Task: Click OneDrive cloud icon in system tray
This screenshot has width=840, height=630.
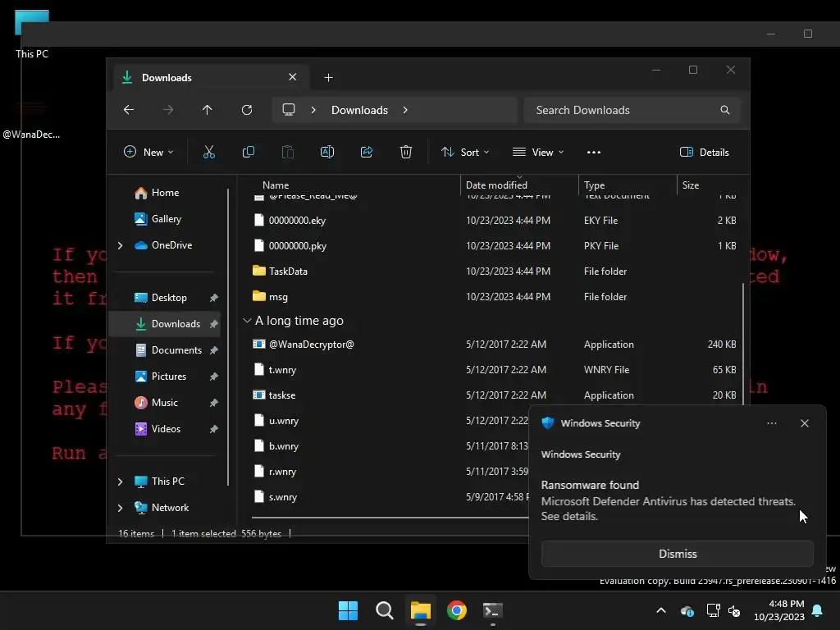Action: pyautogui.click(x=687, y=610)
